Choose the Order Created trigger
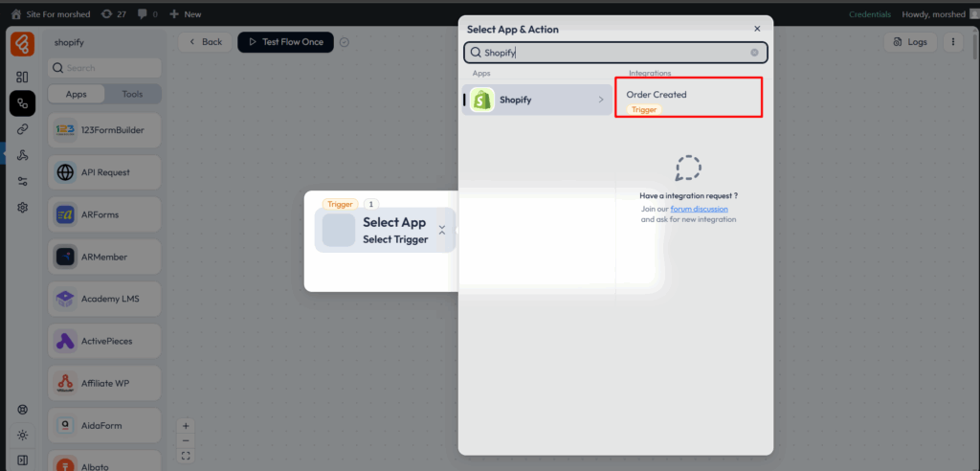Screen dimensions: 980x471 click(x=688, y=101)
